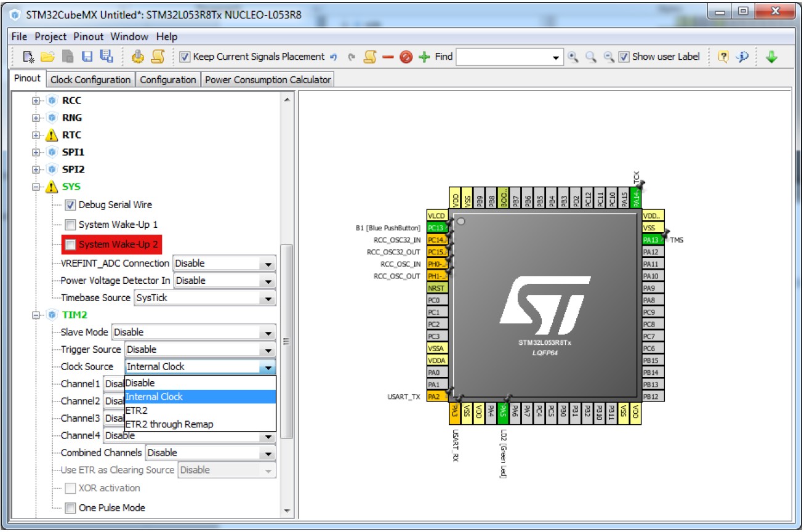Collapse the SYS tree node
The image size is (804, 532).
(36, 187)
